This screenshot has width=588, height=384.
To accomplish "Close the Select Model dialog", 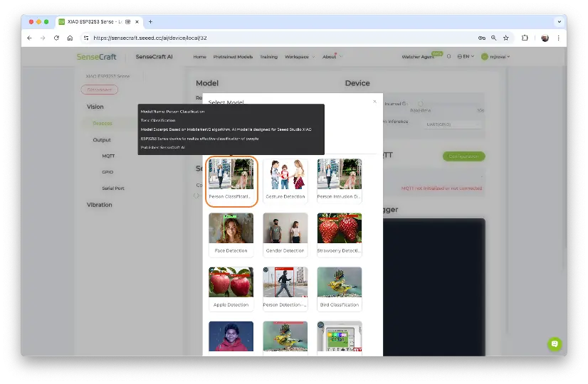I will (375, 102).
